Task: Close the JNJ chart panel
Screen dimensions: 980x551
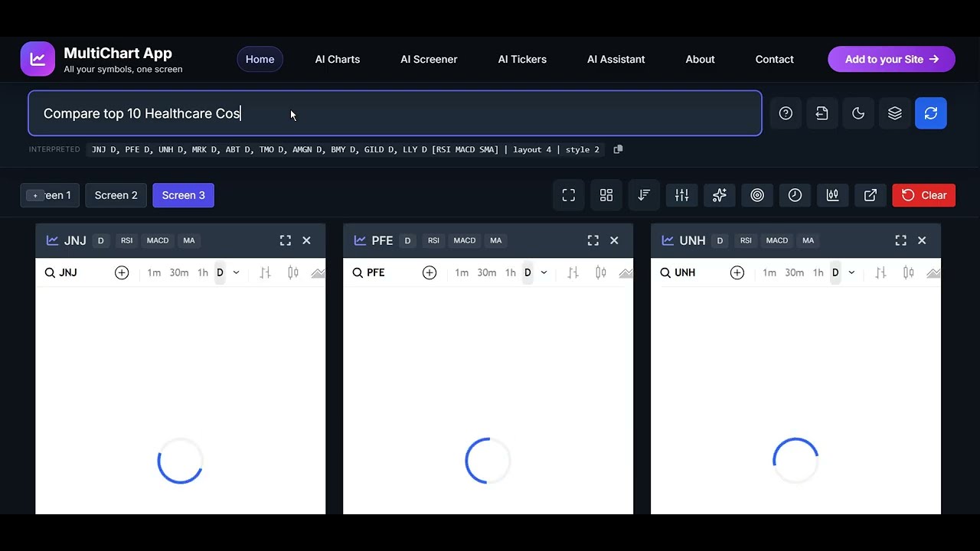Action: pos(306,240)
